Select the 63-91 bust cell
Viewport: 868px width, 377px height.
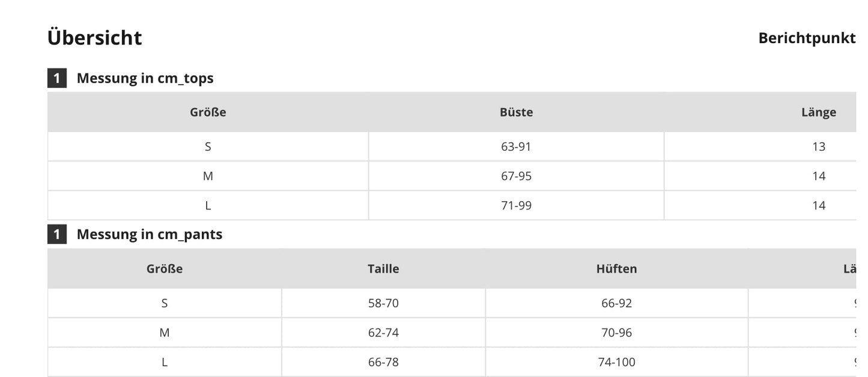(x=516, y=146)
